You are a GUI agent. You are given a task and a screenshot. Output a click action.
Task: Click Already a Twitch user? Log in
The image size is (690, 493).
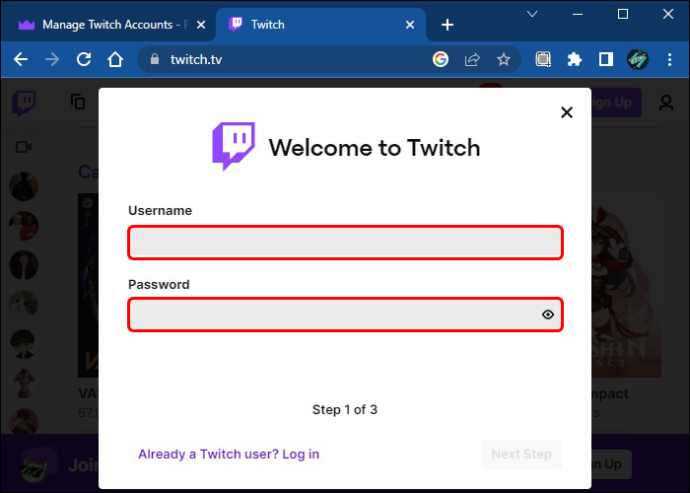(x=229, y=454)
